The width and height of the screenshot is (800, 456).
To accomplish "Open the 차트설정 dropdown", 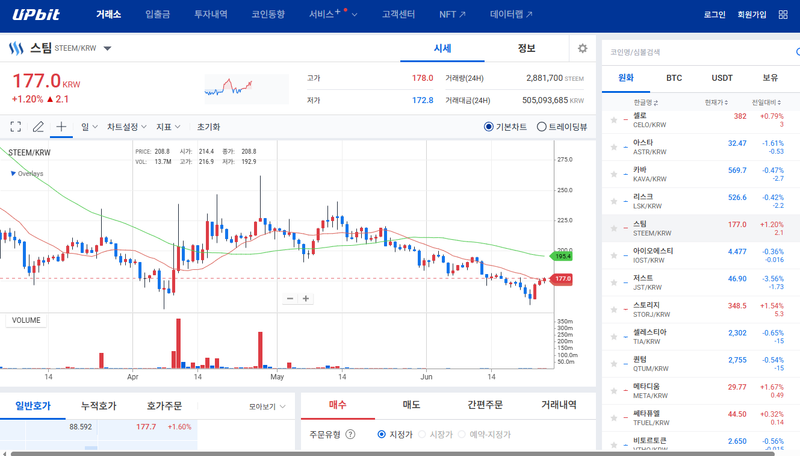I will click(x=127, y=126).
